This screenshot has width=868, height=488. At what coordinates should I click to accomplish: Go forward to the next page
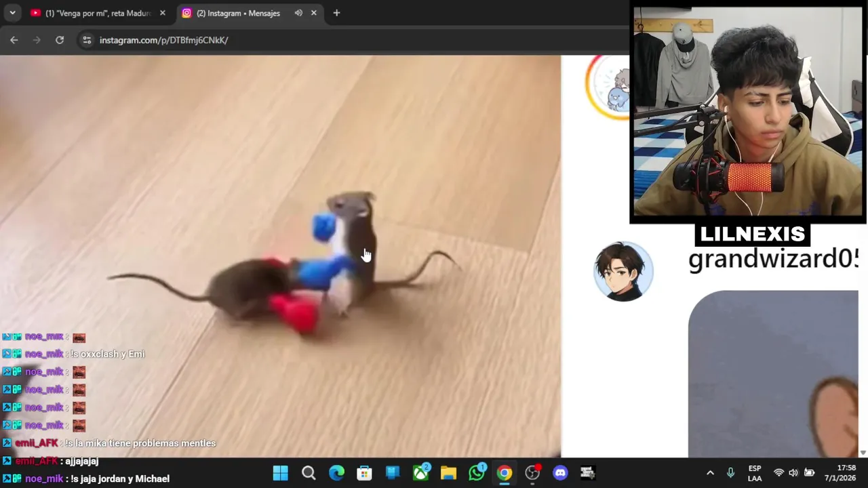37,40
